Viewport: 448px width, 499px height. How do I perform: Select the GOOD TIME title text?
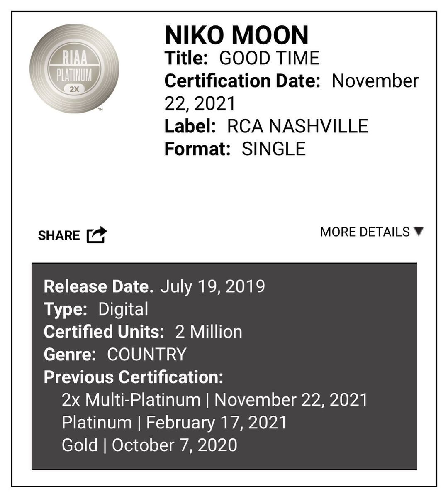269,58
